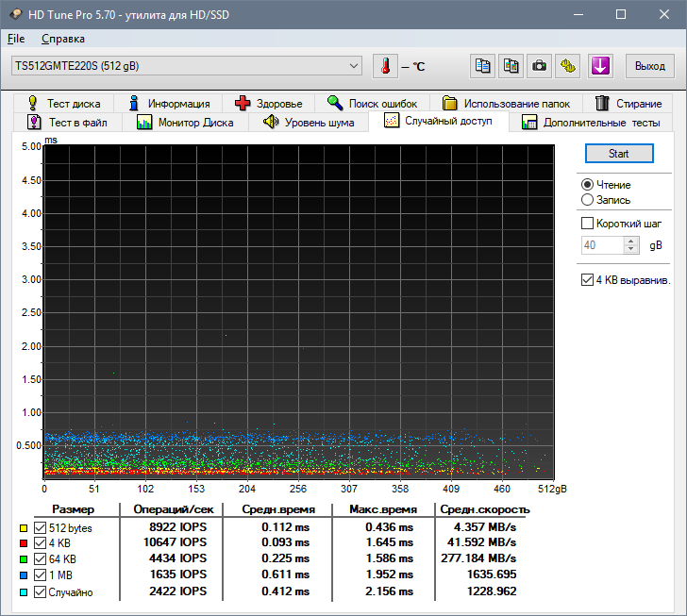Click the Операций/сек column header
Image resolution: width=687 pixels, height=616 pixels.
(x=174, y=509)
